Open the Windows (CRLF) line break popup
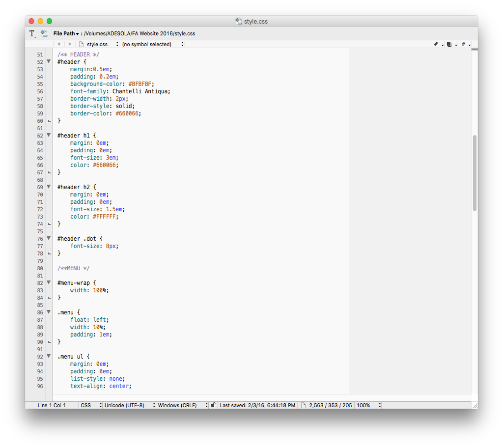Image resolution: width=503 pixels, height=448 pixels. click(183, 405)
